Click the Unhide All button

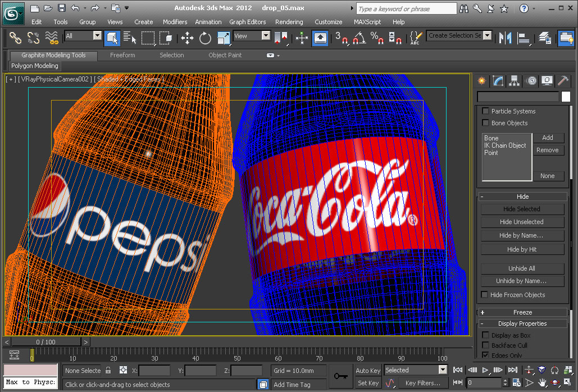[x=521, y=268]
